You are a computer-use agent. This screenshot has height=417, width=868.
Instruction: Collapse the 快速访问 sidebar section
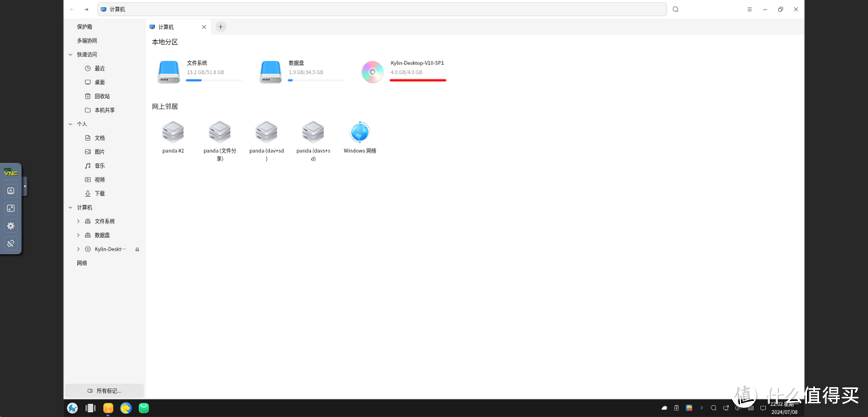(71, 55)
